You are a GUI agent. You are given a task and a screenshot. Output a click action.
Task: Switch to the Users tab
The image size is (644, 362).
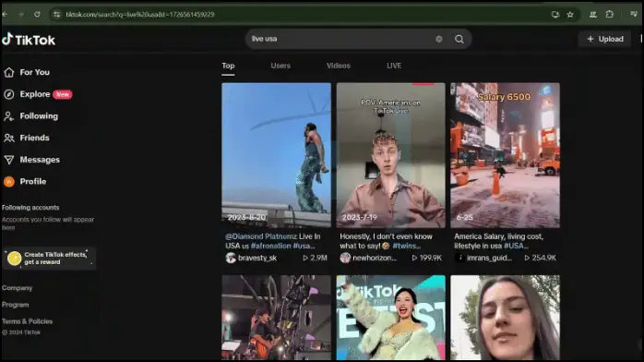tap(280, 66)
